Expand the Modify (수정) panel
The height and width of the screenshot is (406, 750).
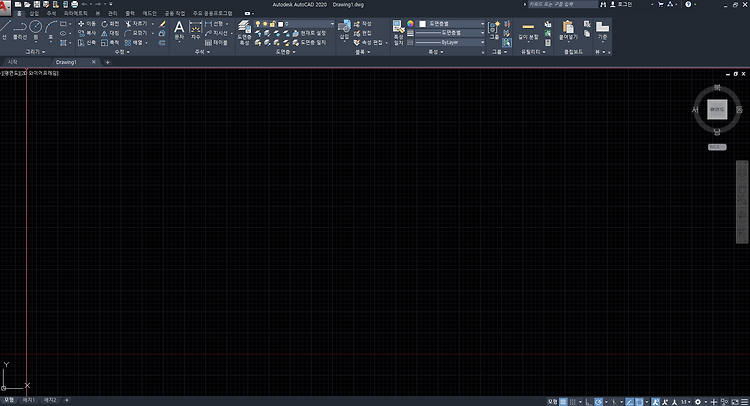coord(122,52)
